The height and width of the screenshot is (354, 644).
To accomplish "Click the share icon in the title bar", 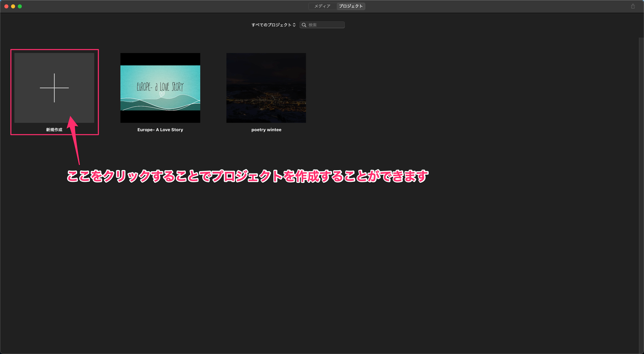I will pos(633,6).
